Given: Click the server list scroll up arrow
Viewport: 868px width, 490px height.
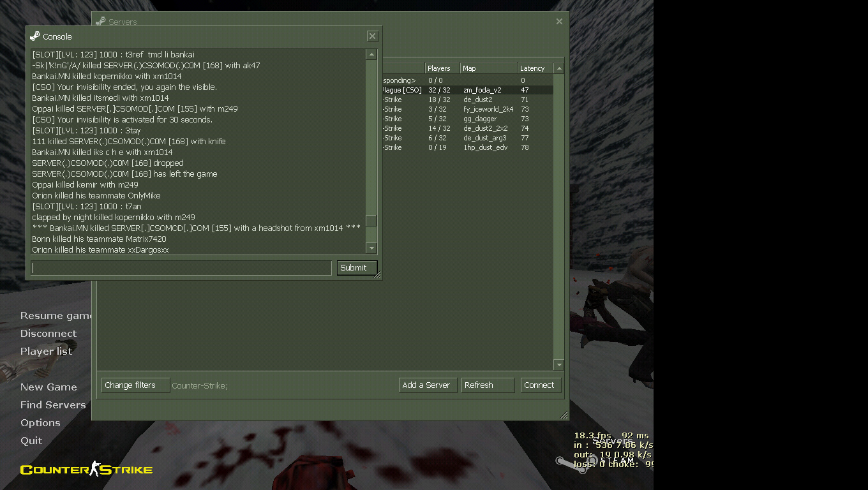Looking at the screenshot, I should [559, 68].
